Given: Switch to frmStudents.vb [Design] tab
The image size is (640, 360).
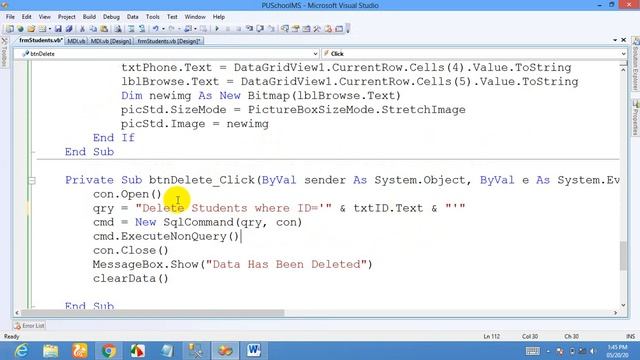Looking at the screenshot, I should point(169,41).
